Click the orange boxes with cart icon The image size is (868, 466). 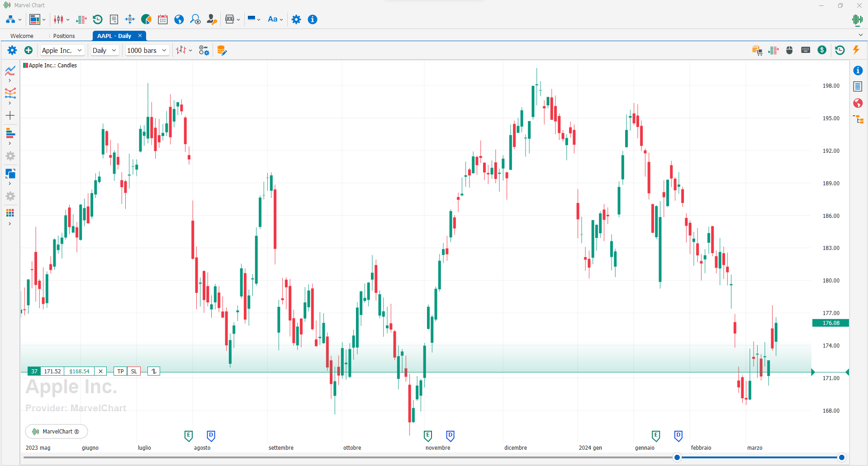pos(757,50)
